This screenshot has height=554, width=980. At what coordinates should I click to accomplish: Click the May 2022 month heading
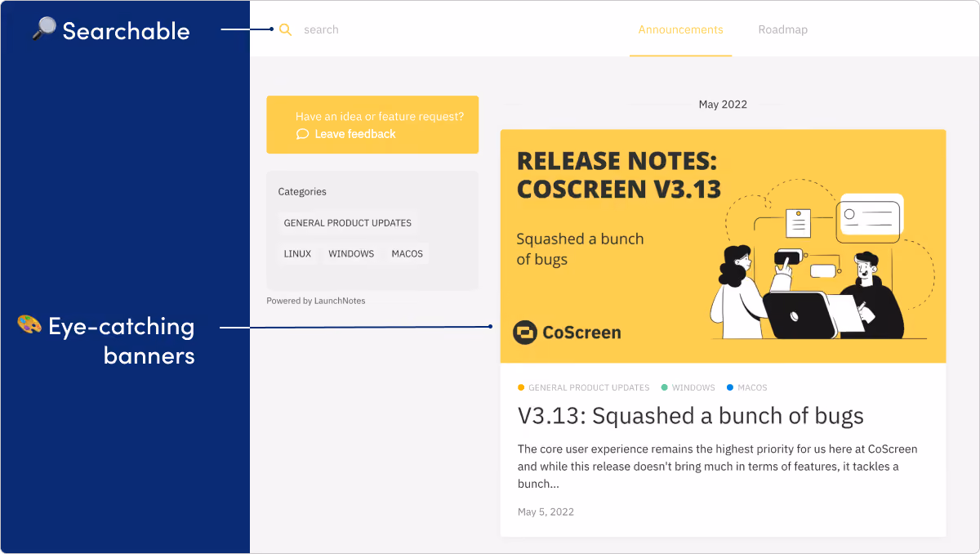pyautogui.click(x=723, y=105)
